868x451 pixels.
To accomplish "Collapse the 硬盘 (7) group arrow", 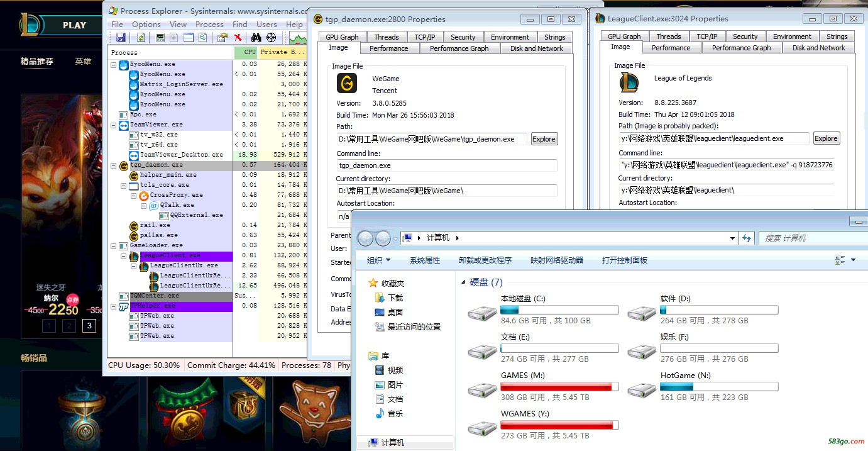I will coord(464,282).
